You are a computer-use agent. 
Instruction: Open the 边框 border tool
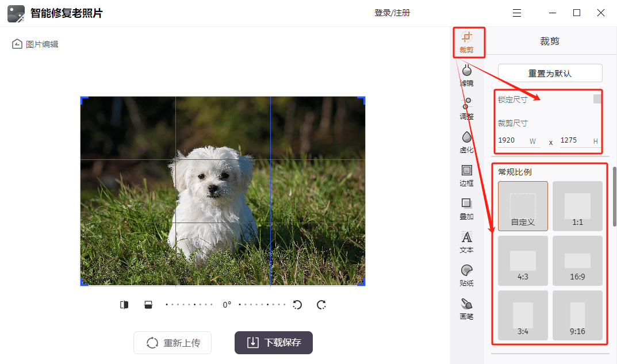[467, 175]
